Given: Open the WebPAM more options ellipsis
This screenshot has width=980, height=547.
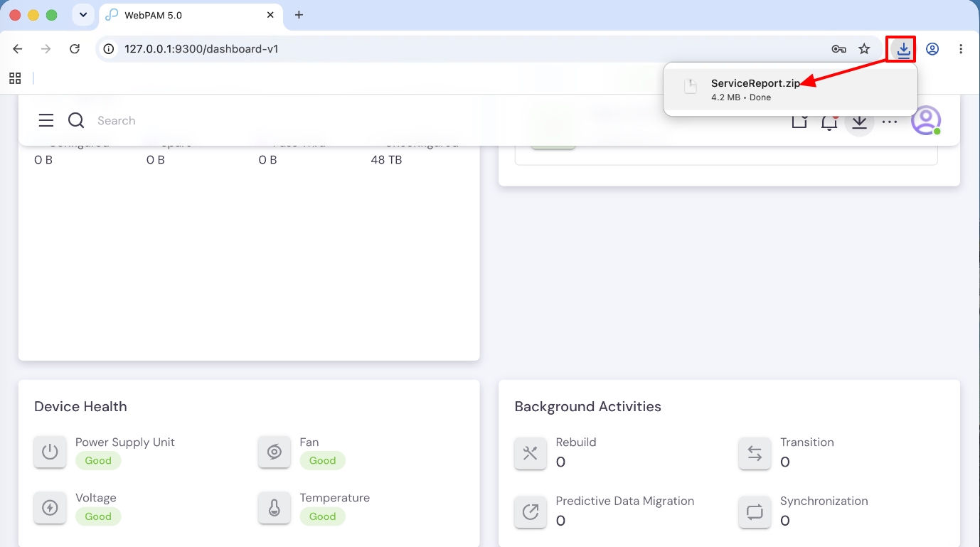Looking at the screenshot, I should pos(890,122).
